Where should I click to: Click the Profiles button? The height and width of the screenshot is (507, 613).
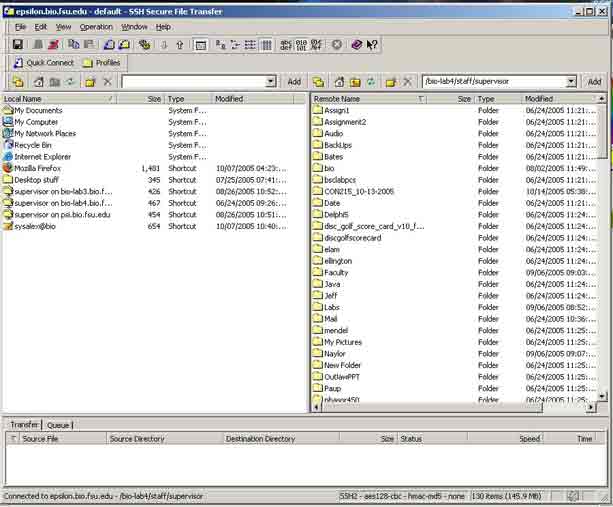click(102, 63)
